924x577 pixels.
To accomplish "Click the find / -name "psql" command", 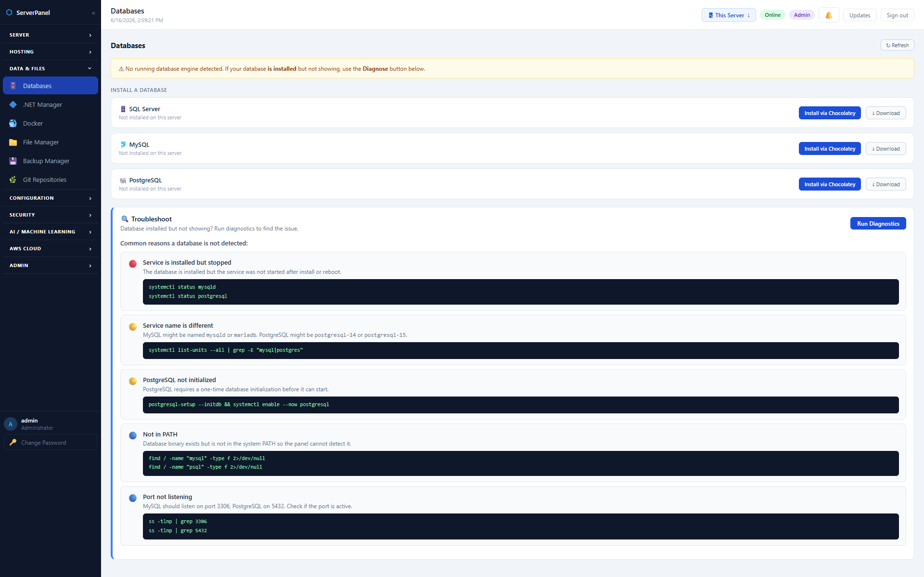I will [205, 467].
